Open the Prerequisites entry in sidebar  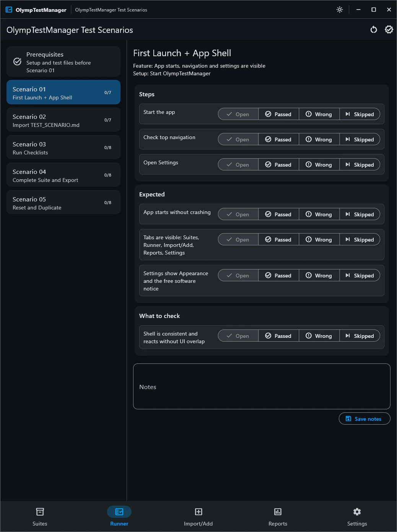63,62
